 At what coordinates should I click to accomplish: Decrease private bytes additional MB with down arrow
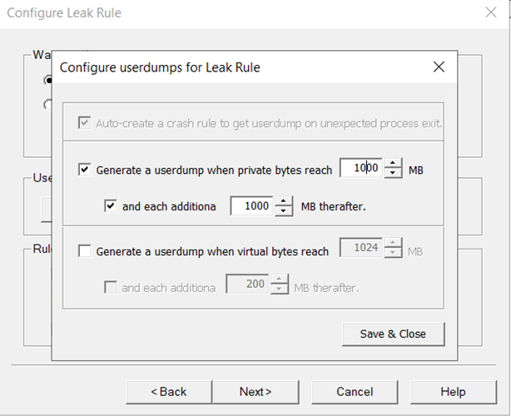tap(284, 210)
